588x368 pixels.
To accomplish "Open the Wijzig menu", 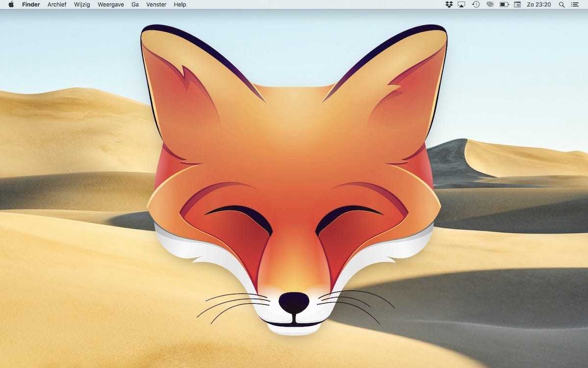I will point(82,4).
